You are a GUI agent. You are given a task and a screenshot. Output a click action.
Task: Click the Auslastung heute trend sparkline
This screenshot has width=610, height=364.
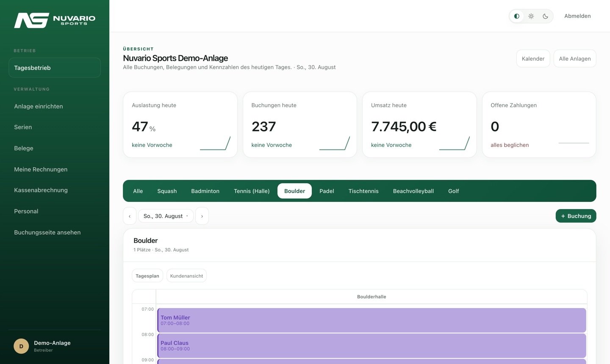pos(215,143)
